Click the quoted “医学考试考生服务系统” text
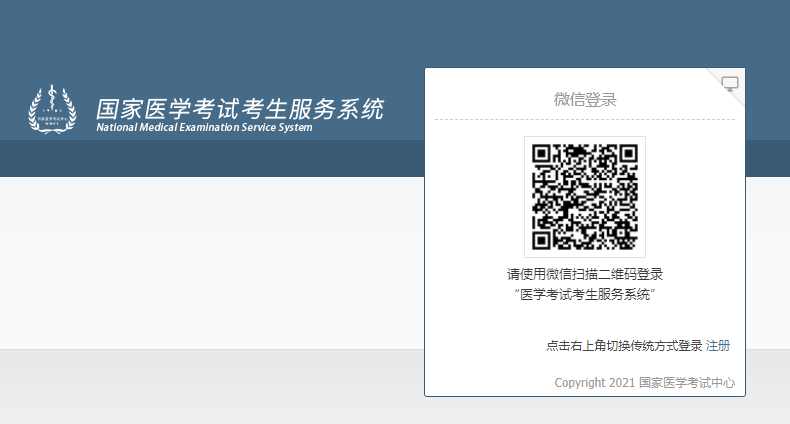The height and width of the screenshot is (424, 790). 585,294
